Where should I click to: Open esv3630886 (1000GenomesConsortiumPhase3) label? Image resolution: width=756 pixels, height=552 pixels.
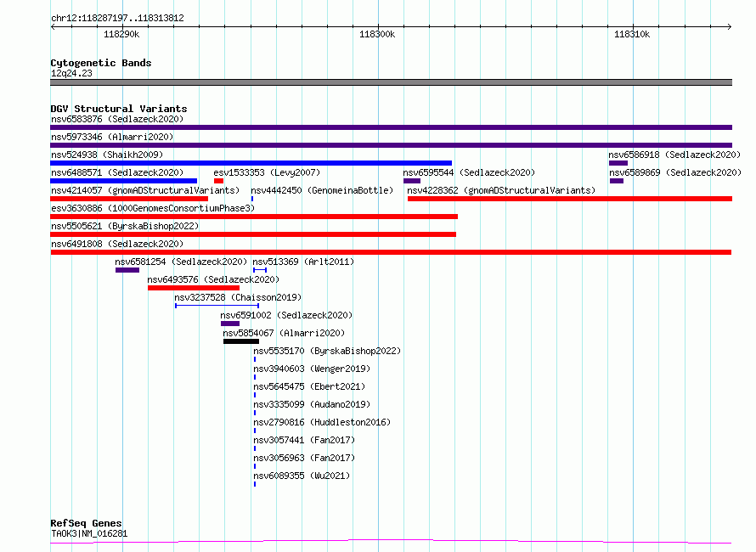tap(153, 208)
